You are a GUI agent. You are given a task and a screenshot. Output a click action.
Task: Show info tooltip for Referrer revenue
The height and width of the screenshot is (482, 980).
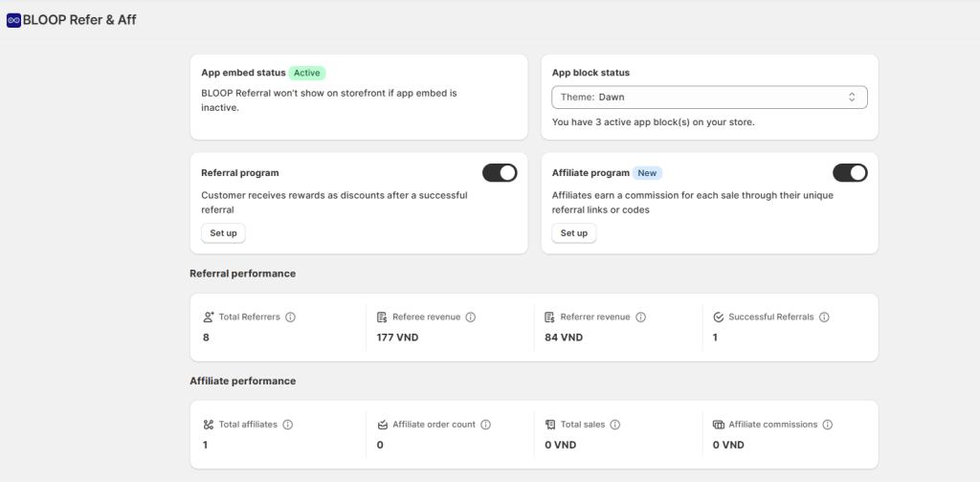[640, 318]
